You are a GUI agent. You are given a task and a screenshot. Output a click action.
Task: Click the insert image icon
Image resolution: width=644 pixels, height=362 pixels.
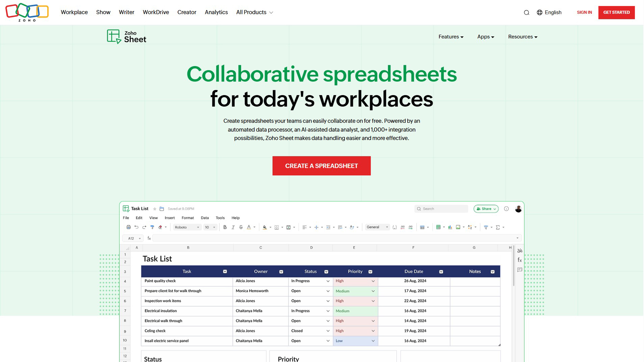pyautogui.click(x=458, y=227)
